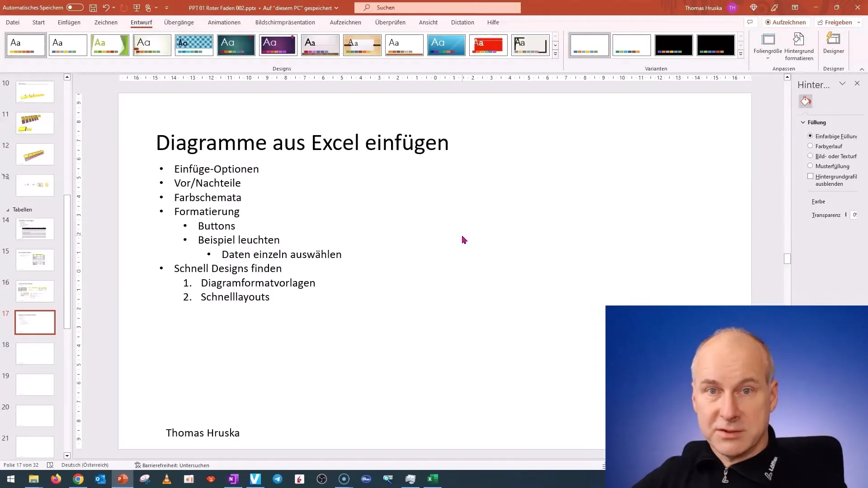The height and width of the screenshot is (488, 868).
Task: Click the Transparenz value field
Action: pyautogui.click(x=854, y=215)
